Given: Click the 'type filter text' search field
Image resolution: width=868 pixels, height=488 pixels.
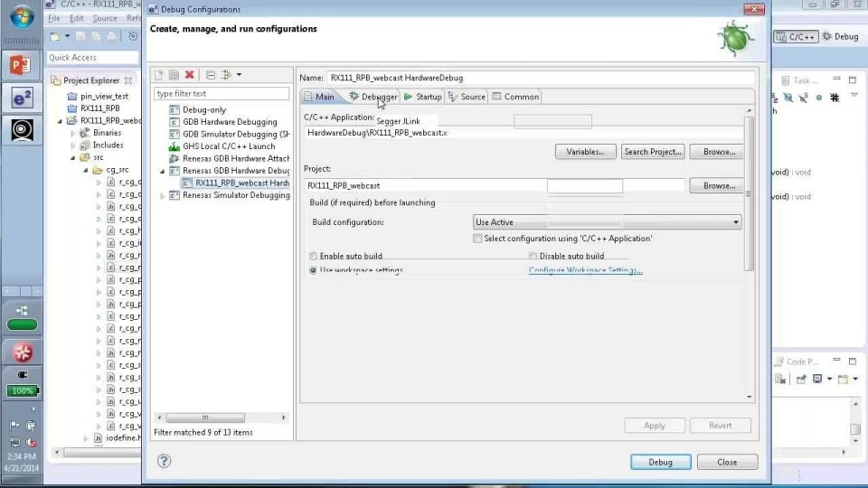Looking at the screenshot, I should click(x=221, y=94).
